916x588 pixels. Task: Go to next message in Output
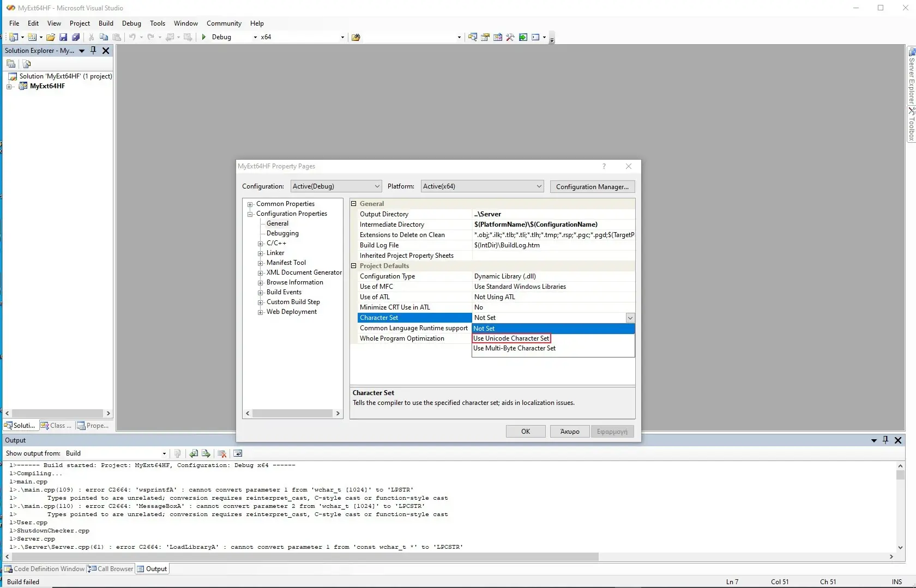point(206,453)
